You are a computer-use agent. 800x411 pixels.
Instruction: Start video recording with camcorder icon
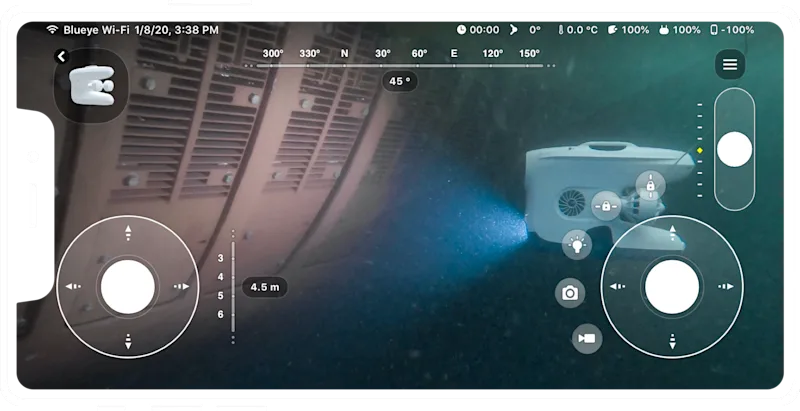(x=586, y=339)
